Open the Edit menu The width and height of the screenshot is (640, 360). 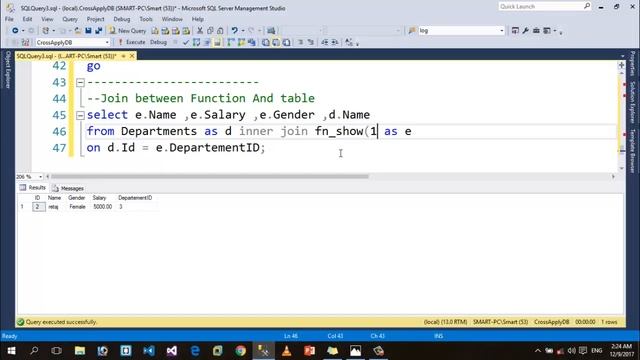pos(27,19)
